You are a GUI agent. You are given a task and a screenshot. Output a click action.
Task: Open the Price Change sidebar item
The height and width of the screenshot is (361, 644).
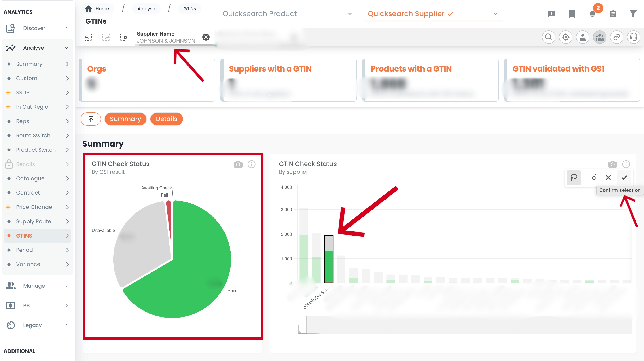click(37, 207)
